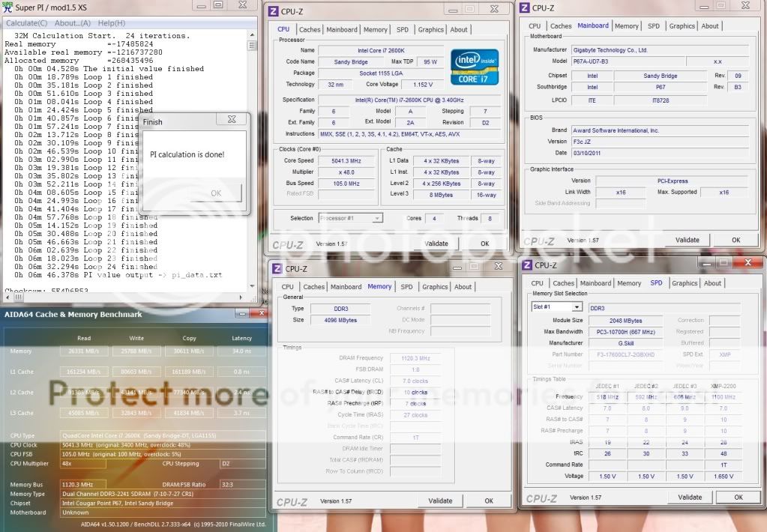The height and width of the screenshot is (532, 767).
Task: Open the About tab in the Memory window
Action: pyautogui.click(x=463, y=287)
